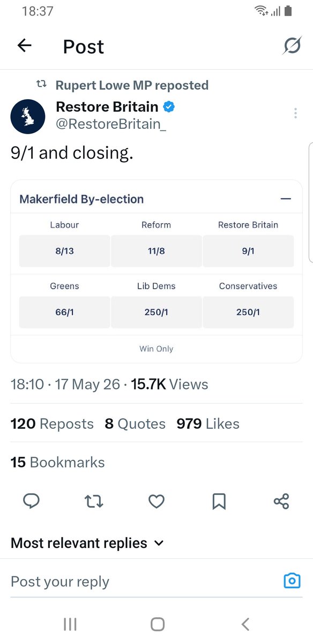Tap the back arrow icon
313x644 pixels.
coord(25,46)
